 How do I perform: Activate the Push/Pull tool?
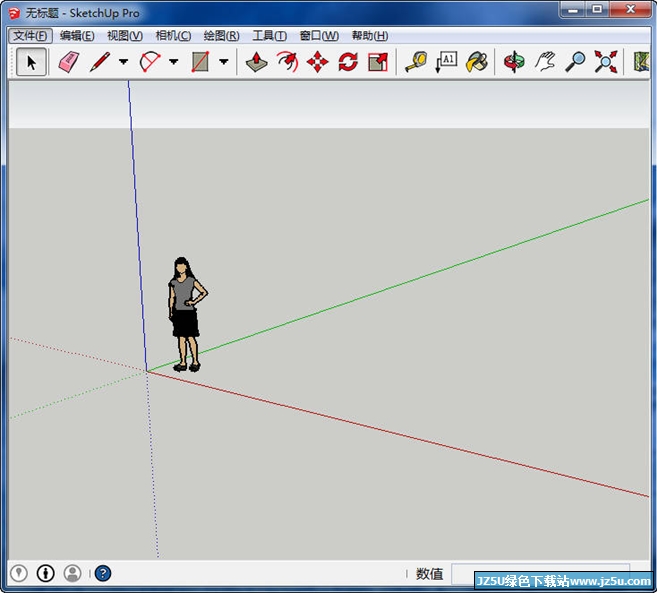coord(256,62)
